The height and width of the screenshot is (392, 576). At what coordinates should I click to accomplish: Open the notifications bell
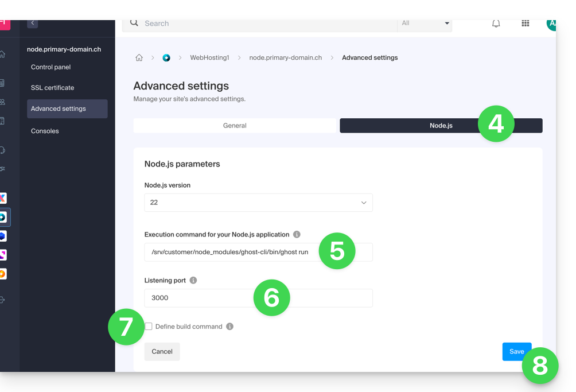pos(496,24)
